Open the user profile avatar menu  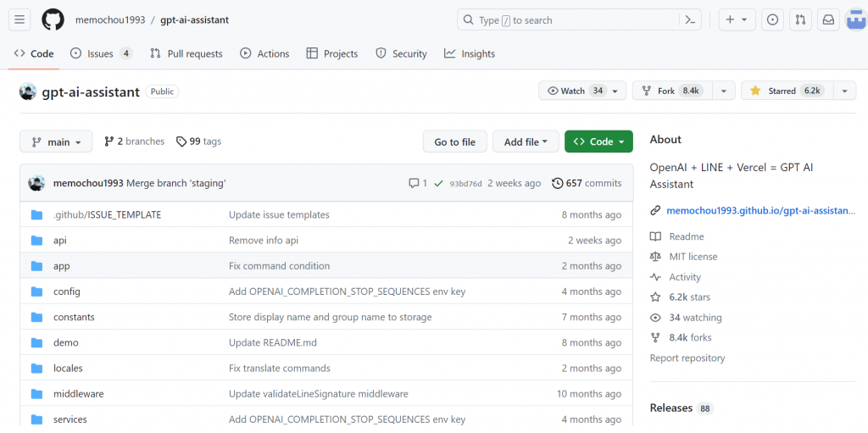click(856, 20)
